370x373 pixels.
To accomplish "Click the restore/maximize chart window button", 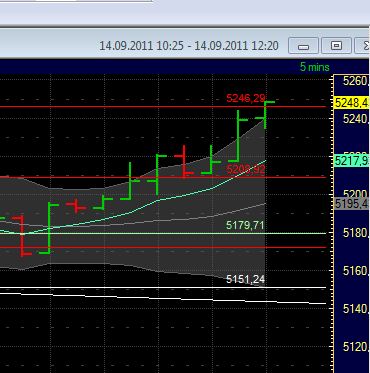I will (336, 45).
